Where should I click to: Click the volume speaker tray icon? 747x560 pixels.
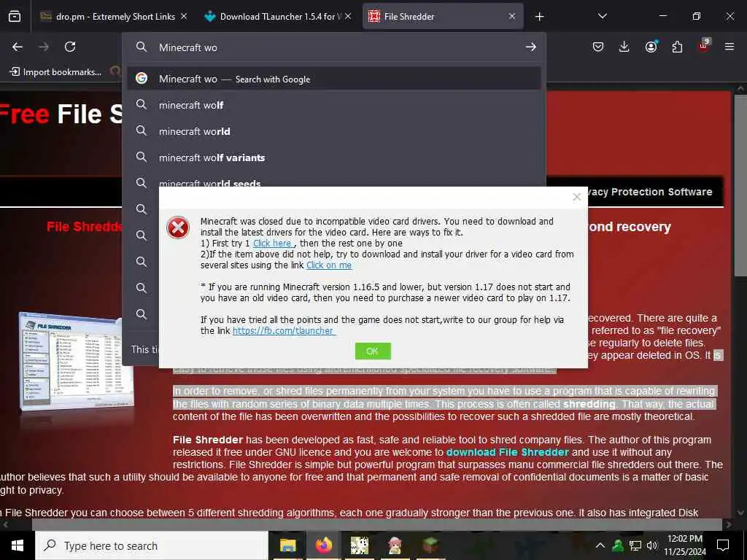pyautogui.click(x=652, y=545)
